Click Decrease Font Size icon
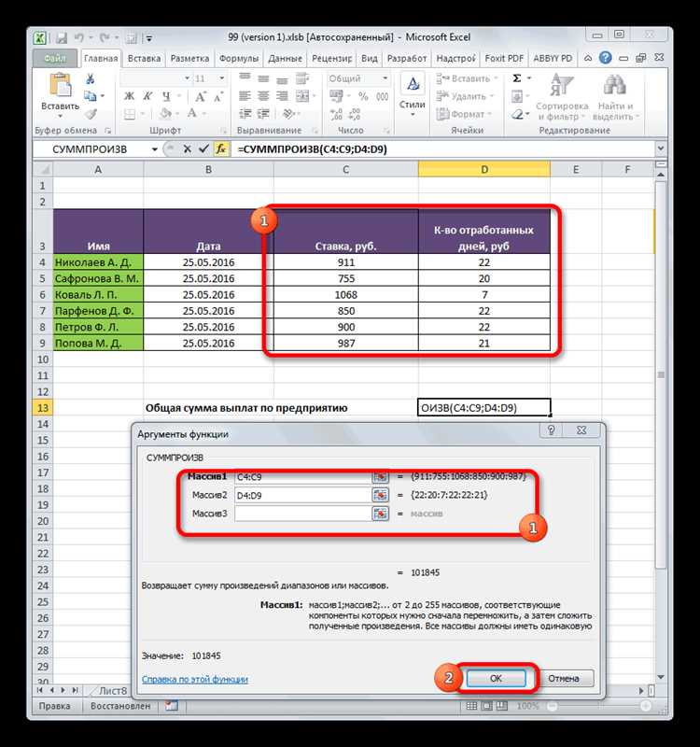 tap(218, 97)
